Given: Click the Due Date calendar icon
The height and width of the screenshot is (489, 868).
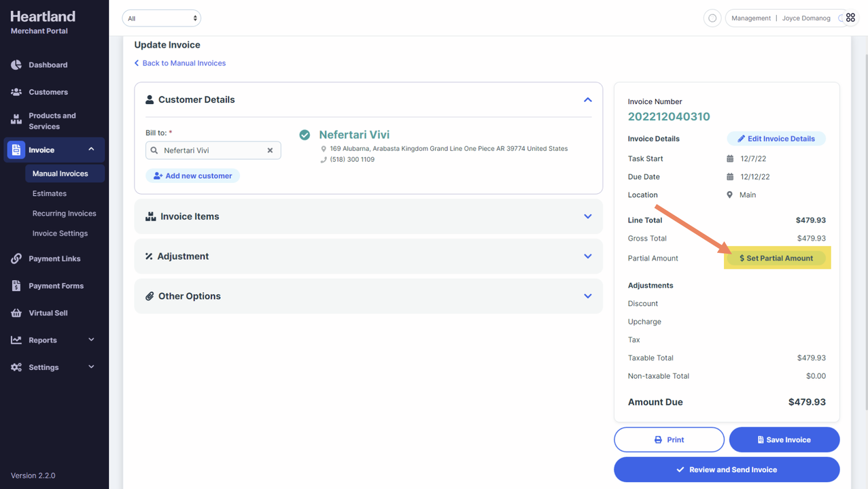Looking at the screenshot, I should point(730,177).
